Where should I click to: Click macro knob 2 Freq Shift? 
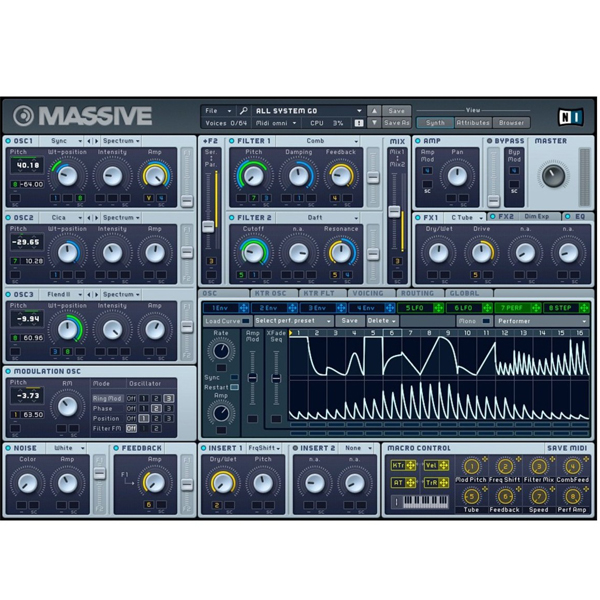(x=505, y=466)
